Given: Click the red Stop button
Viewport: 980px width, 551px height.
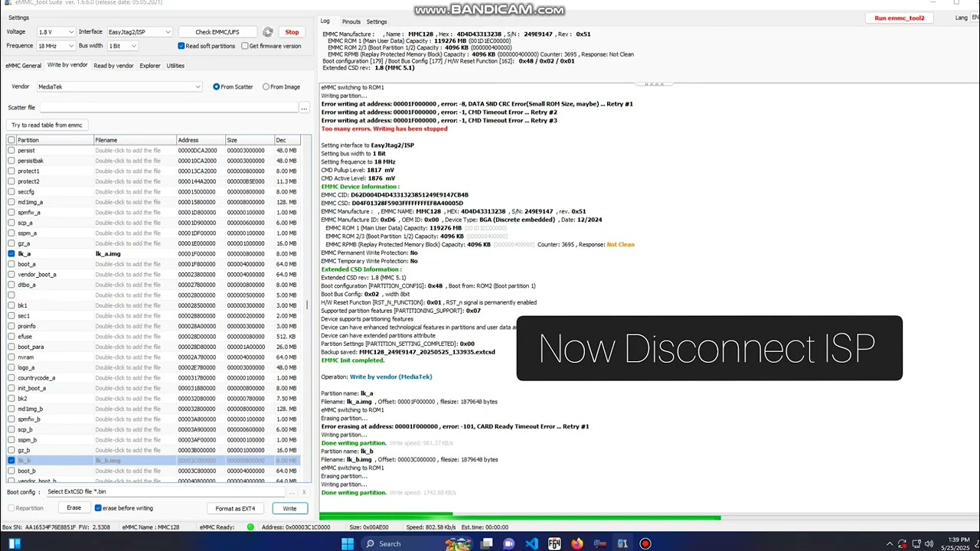Looking at the screenshot, I should click(292, 32).
